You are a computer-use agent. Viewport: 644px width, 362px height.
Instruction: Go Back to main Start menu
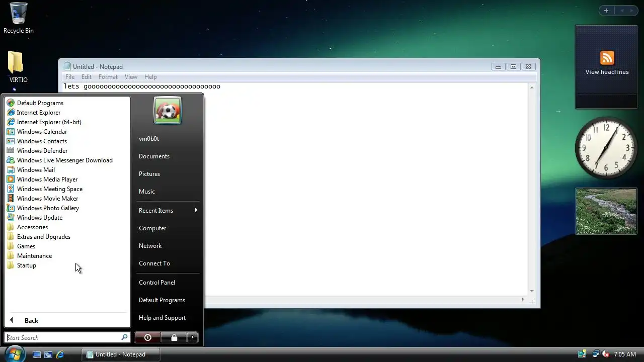[x=67, y=321]
